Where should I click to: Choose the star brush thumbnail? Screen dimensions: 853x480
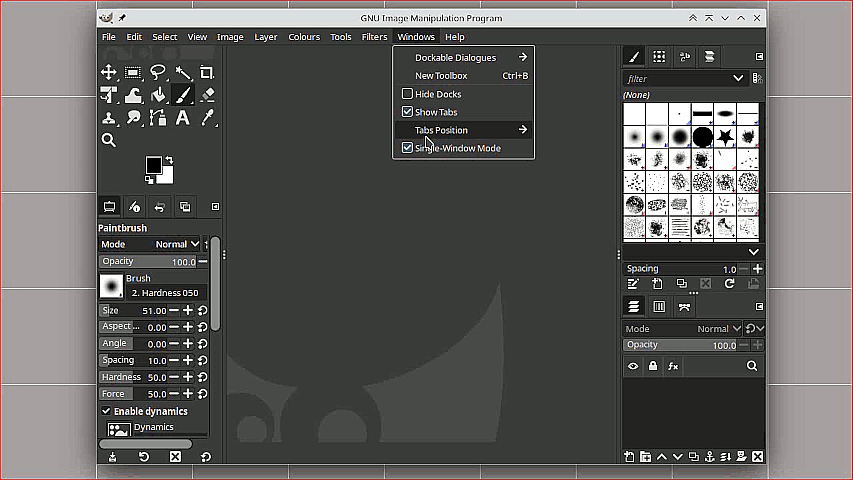point(725,137)
